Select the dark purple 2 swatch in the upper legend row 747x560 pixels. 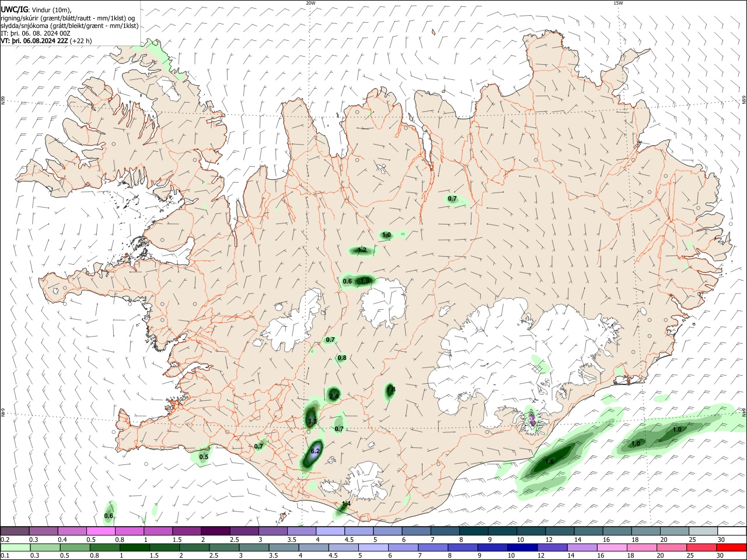click(x=215, y=531)
